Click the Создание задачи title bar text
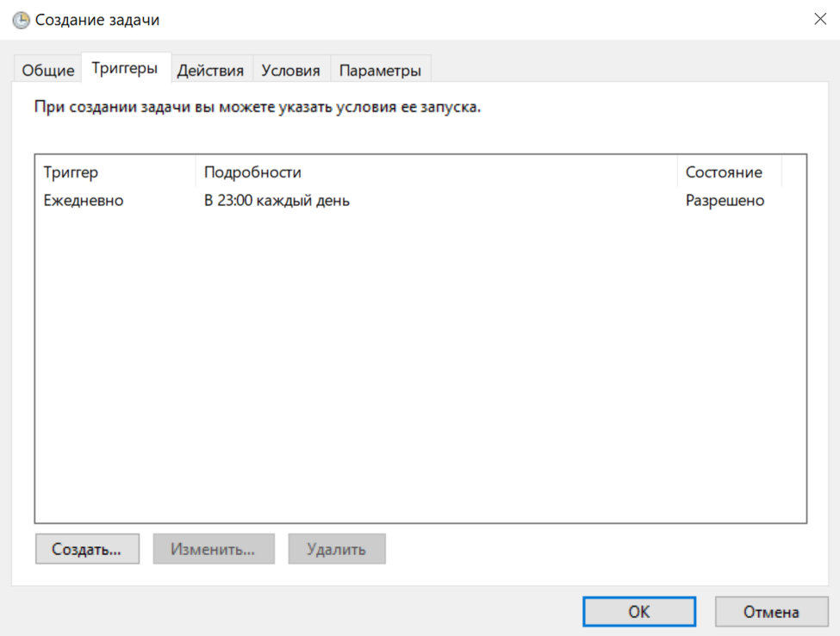Image resolution: width=840 pixels, height=636 pixels. (97, 20)
